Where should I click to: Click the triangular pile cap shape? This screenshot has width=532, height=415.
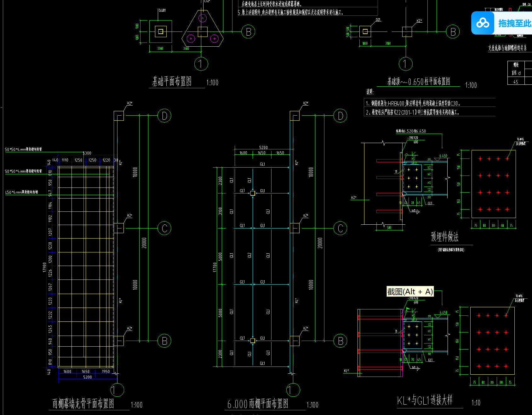coord(203,29)
